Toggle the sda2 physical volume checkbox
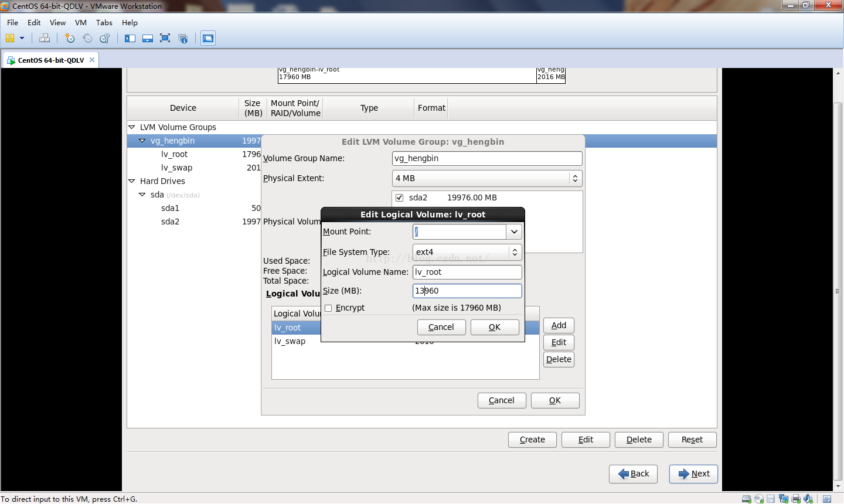The width and height of the screenshot is (844, 504). [400, 198]
